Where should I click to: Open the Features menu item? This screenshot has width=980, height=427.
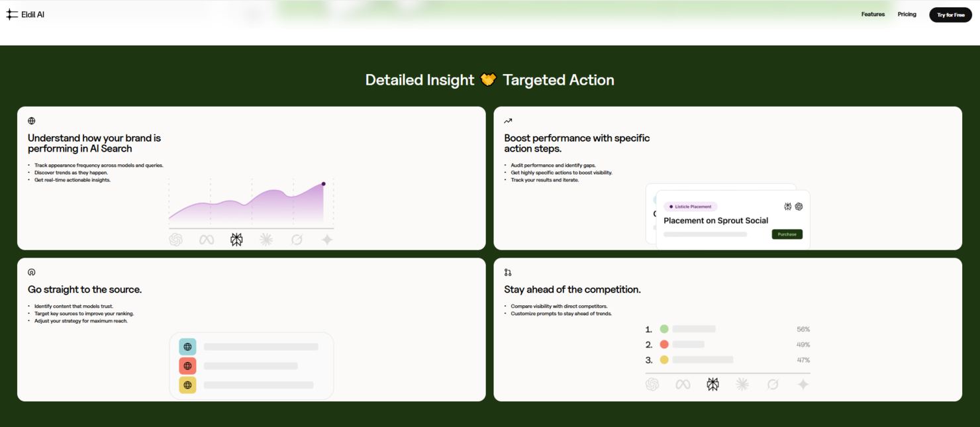[x=873, y=14]
